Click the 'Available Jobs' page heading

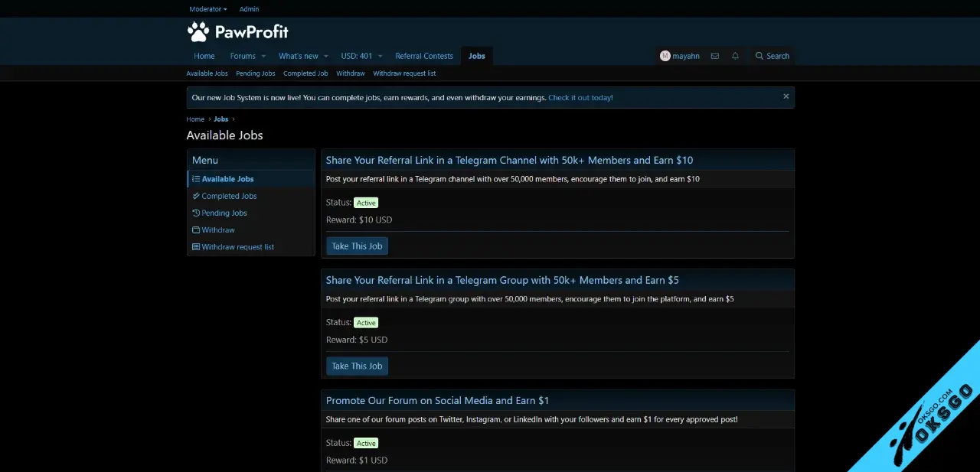(225, 135)
